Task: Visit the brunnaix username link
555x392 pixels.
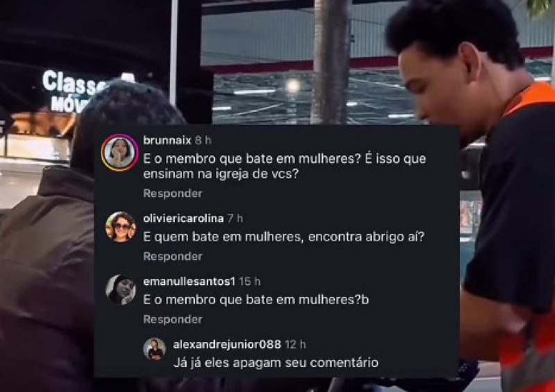Action: point(167,141)
